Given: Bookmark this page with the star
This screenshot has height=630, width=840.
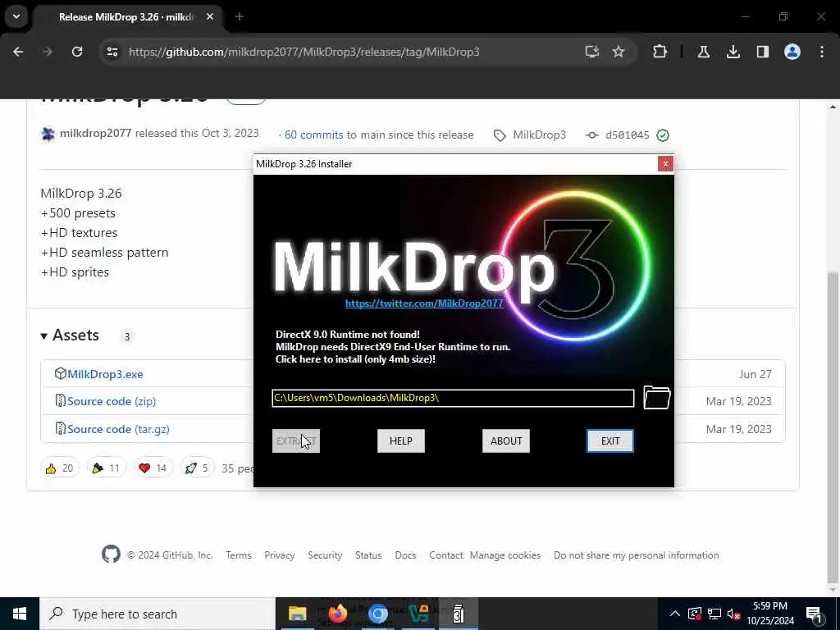Looking at the screenshot, I should point(619,52).
